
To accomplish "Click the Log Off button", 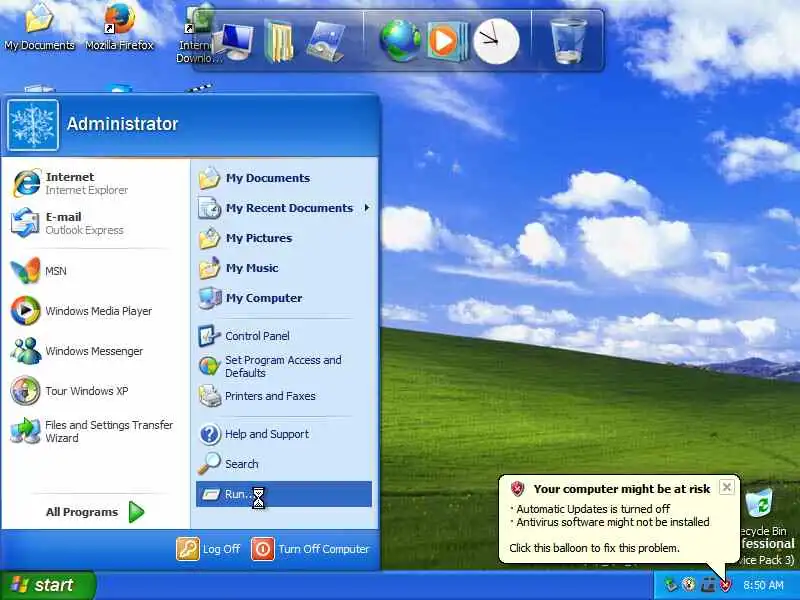I will [x=209, y=549].
